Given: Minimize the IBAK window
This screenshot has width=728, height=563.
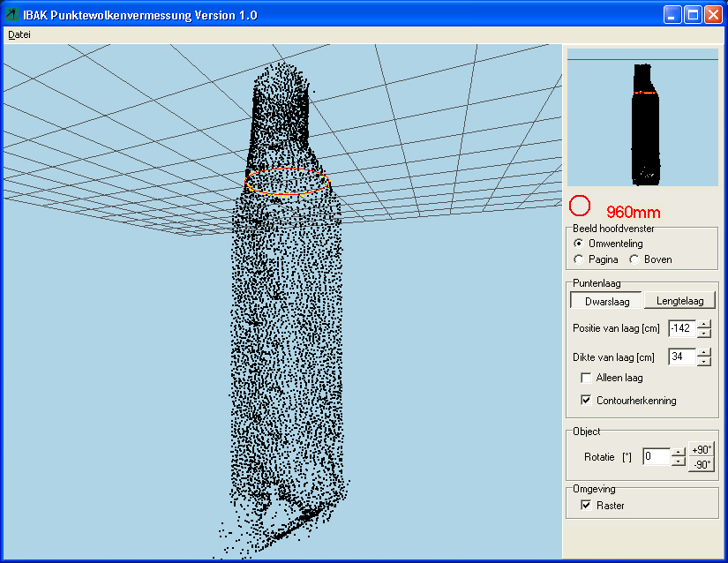Looking at the screenshot, I should pyautogui.click(x=672, y=14).
